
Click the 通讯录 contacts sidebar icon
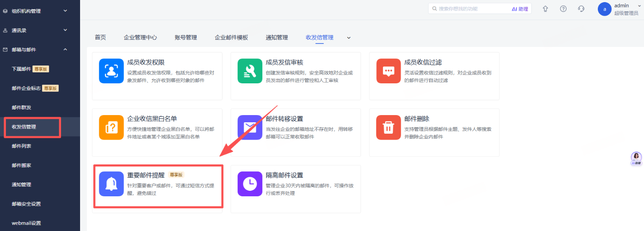[5, 30]
